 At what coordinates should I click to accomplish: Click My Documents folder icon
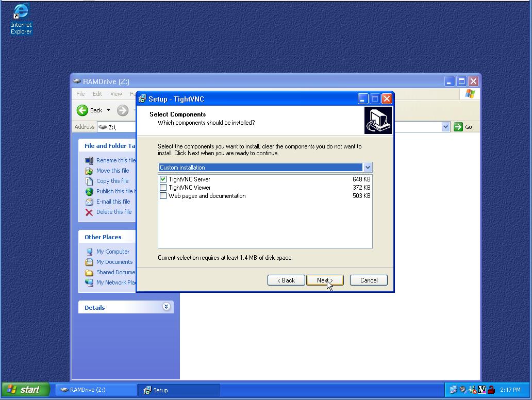pyautogui.click(x=89, y=262)
